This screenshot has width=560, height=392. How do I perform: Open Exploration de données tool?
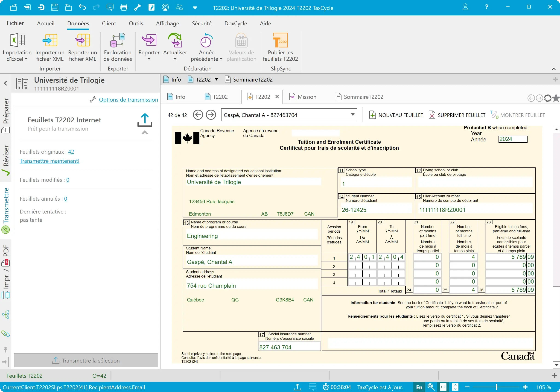pos(118,40)
